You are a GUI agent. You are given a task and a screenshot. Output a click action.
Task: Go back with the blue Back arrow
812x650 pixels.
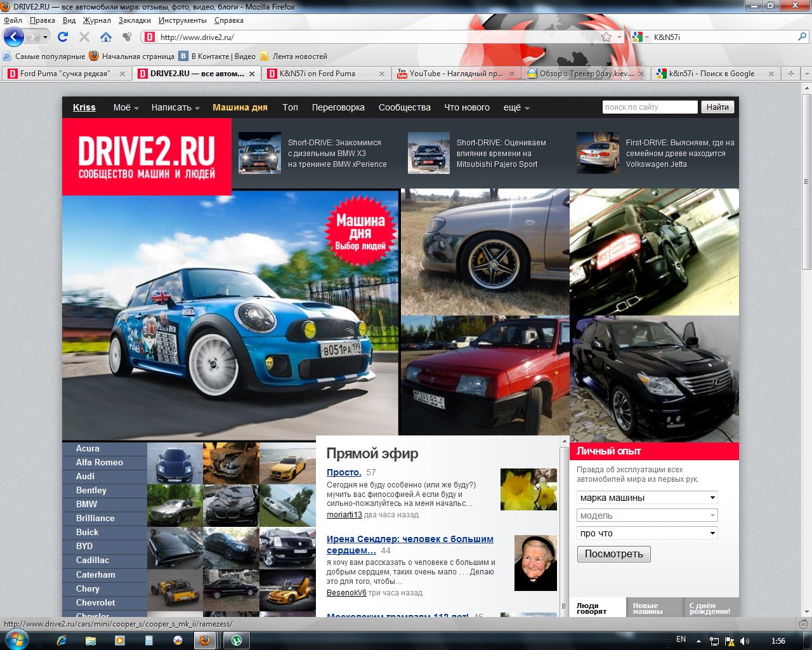pyautogui.click(x=14, y=37)
